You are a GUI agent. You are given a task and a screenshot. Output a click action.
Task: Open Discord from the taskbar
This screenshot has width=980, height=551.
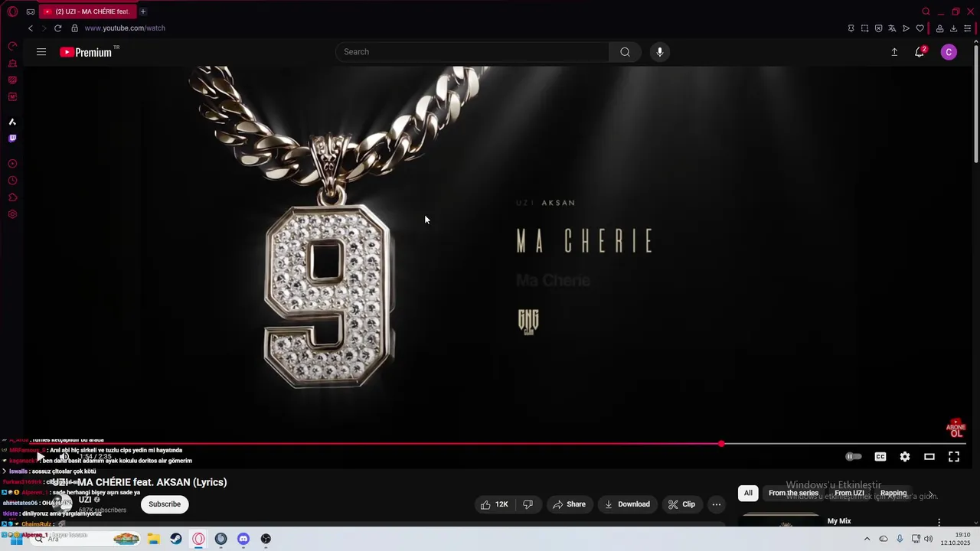(x=243, y=539)
